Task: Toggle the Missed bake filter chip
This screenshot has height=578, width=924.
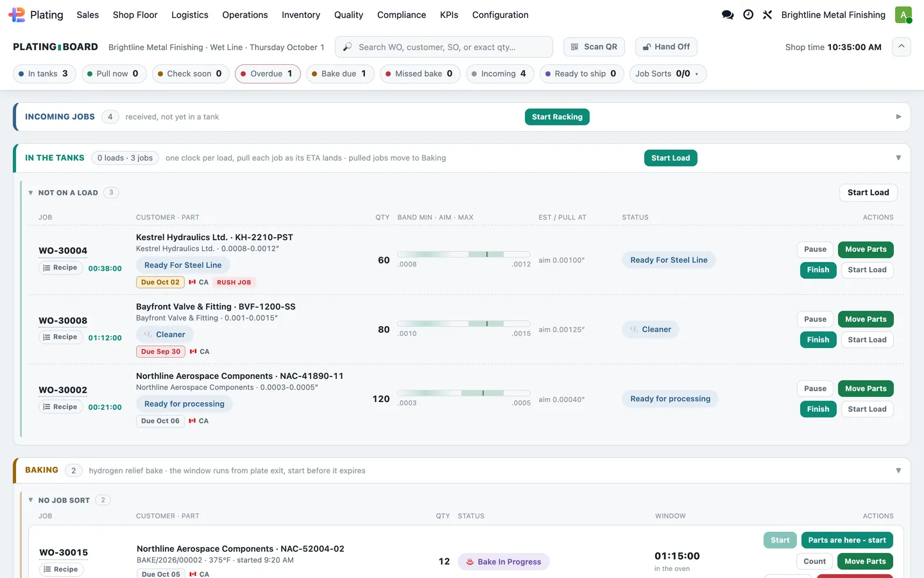Action: pos(420,74)
